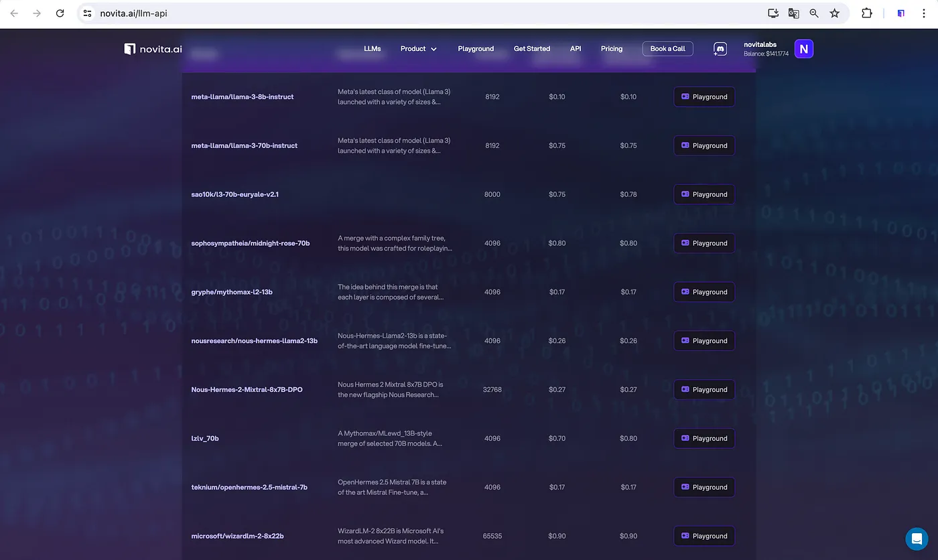This screenshot has height=560, width=938.
Task: Click the mythomax-l2-13b description text
Action: 391,292
